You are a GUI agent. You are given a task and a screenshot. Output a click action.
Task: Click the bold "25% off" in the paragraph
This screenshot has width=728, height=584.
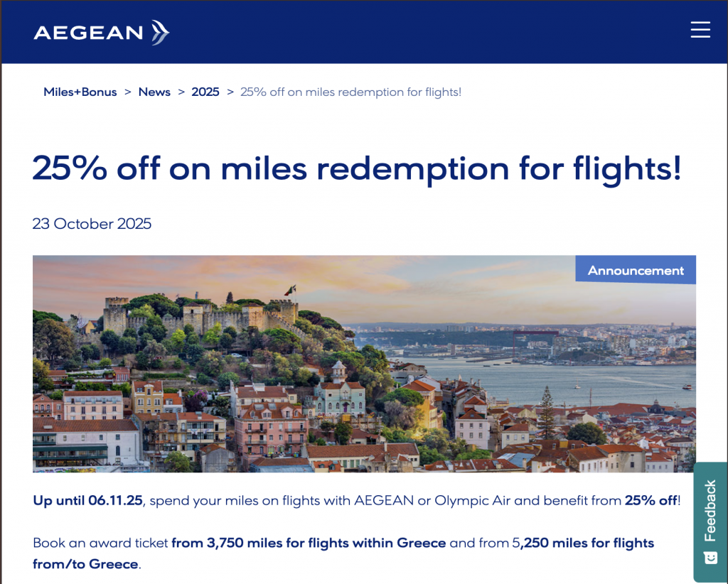click(x=651, y=500)
